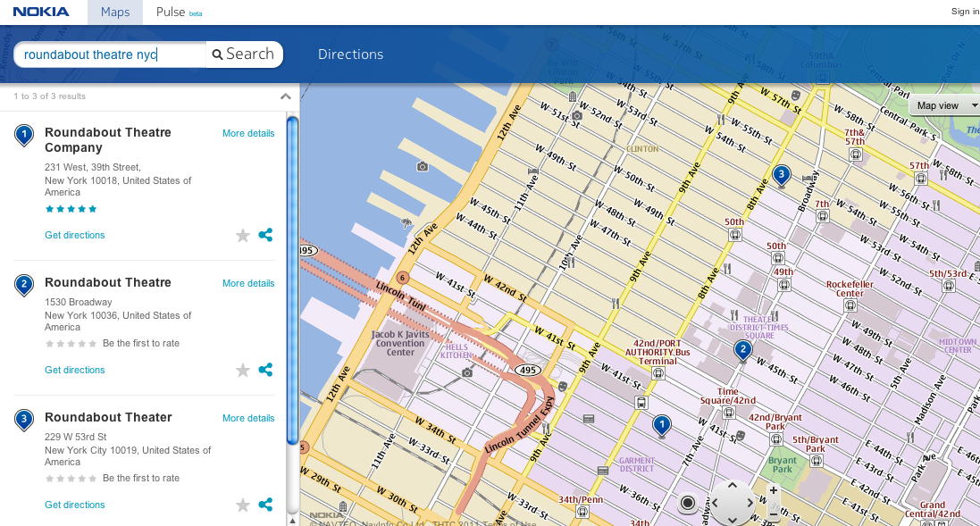
Task: Favorite the Roundabout Theatre Company result
Action: (x=242, y=235)
